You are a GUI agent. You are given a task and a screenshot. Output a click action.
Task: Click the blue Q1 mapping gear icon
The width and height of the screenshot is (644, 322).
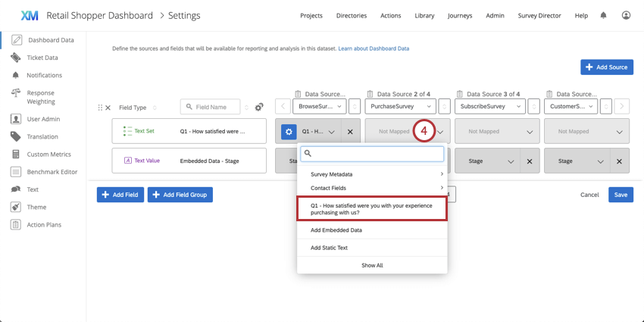[x=289, y=131]
